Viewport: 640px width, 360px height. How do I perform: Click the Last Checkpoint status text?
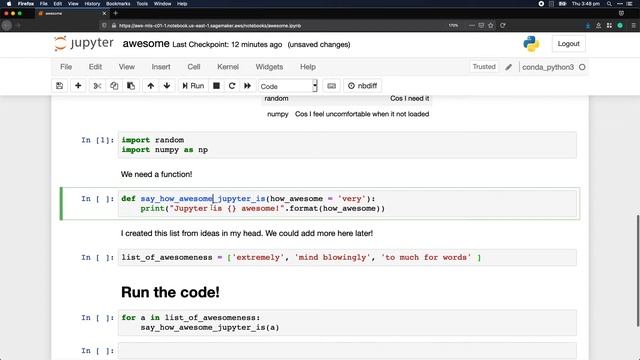pyautogui.click(x=227, y=44)
